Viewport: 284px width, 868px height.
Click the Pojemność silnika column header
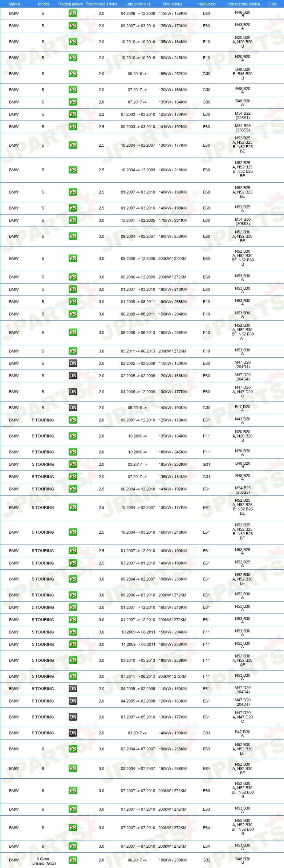coord(101,4)
